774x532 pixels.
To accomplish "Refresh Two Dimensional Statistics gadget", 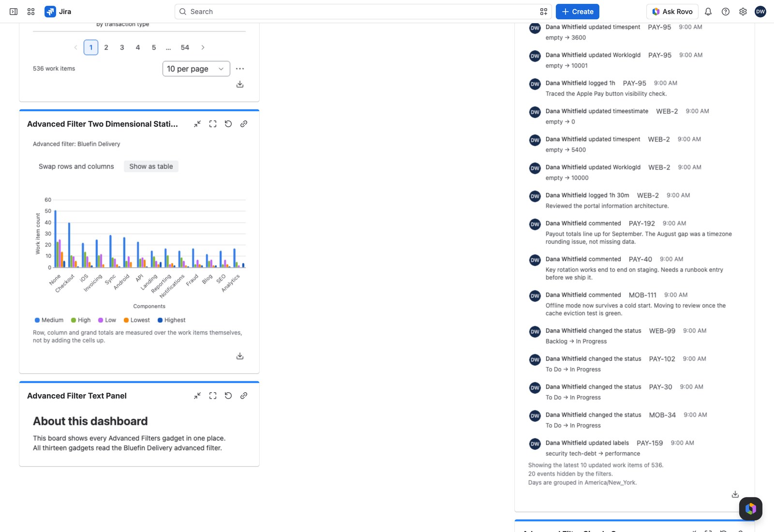I will [x=228, y=124].
